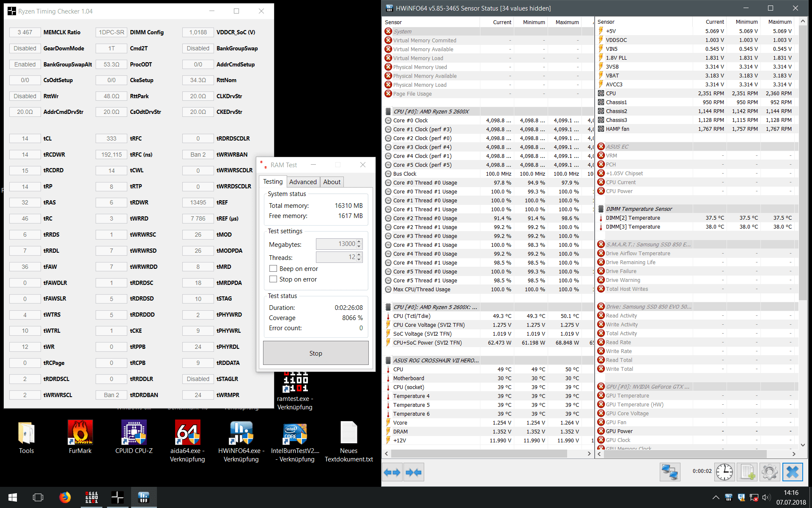The height and width of the screenshot is (508, 812).
Task: Switch to the Testing tab in RAM Test
Action: coord(273,182)
